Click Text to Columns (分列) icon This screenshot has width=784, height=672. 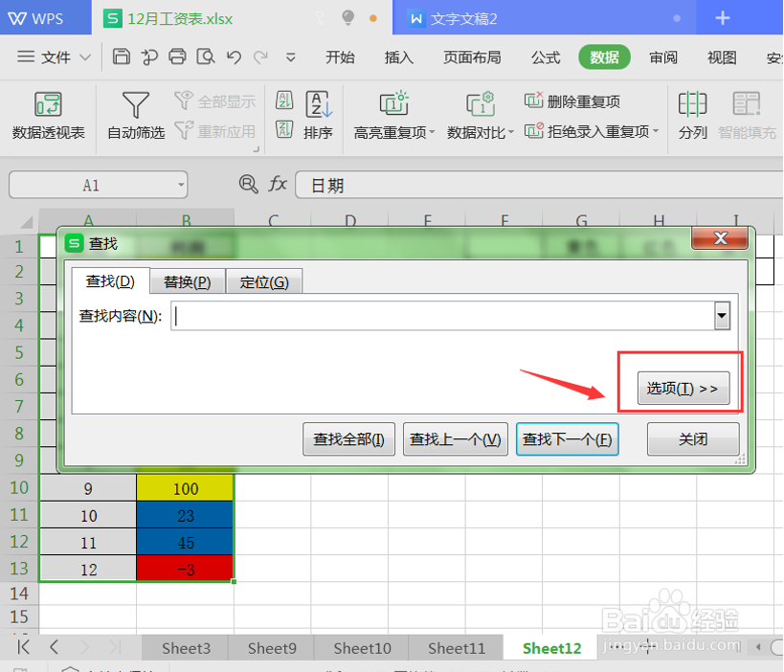click(x=692, y=116)
